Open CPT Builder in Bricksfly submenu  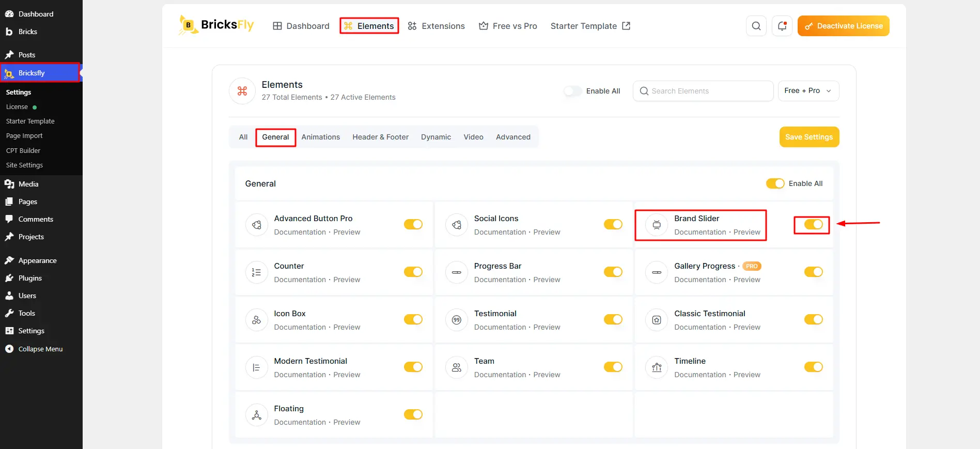click(23, 150)
